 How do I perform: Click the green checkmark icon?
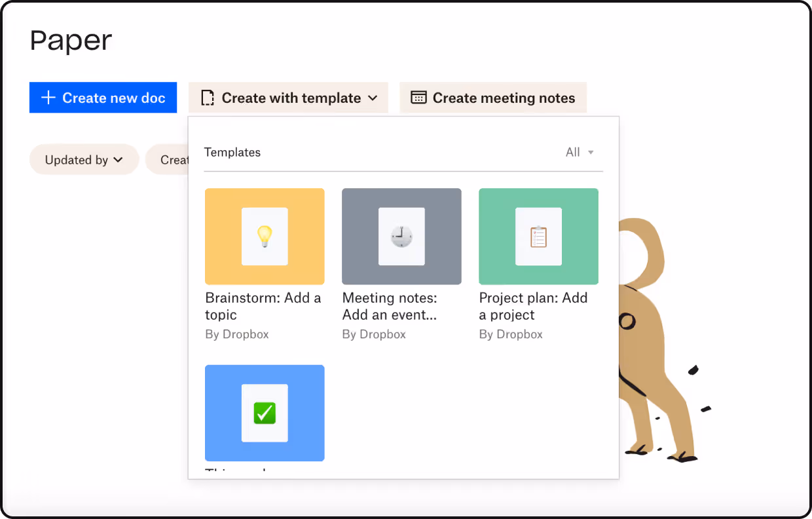click(265, 413)
